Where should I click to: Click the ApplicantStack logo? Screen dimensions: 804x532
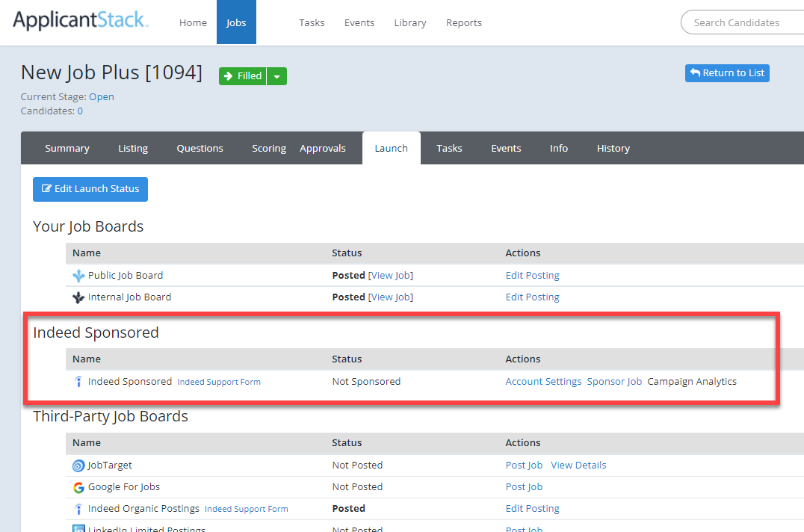(x=81, y=21)
